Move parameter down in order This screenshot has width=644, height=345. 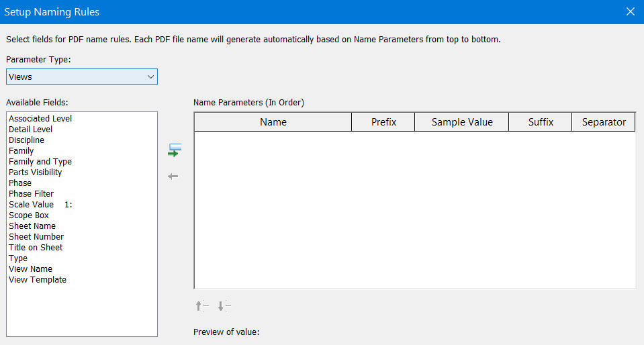coord(224,306)
